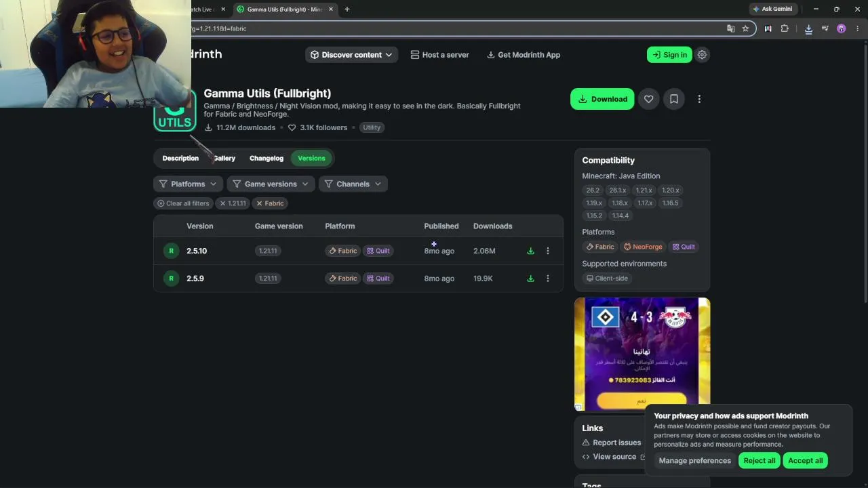This screenshot has height=488, width=868.
Task: Switch to the Changelog tab
Action: click(x=267, y=158)
